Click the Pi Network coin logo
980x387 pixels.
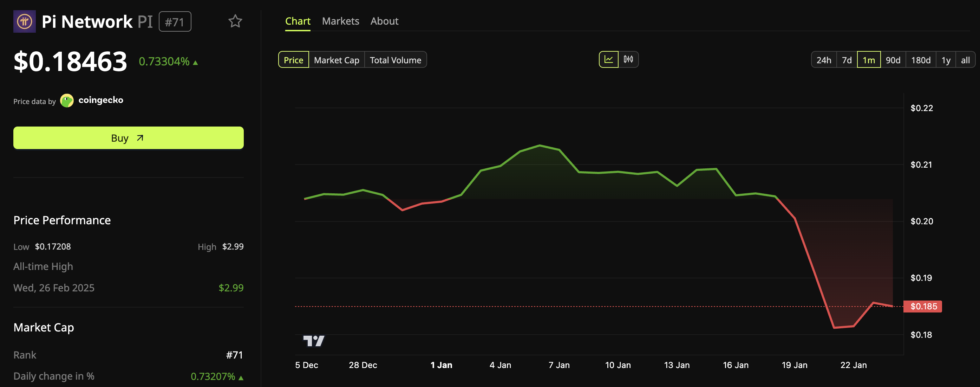24,22
